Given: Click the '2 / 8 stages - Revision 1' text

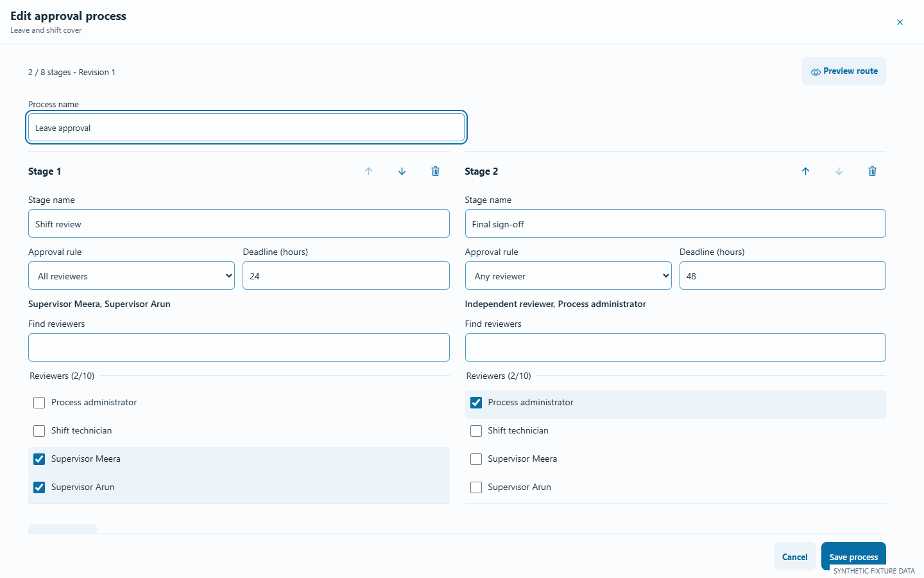Looking at the screenshot, I should pos(72,73).
